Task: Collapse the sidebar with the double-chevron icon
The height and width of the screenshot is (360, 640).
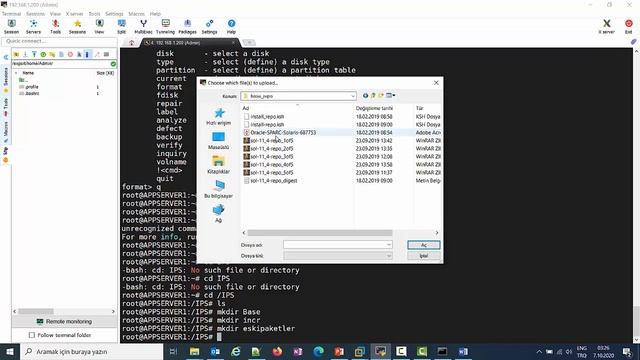Action: (x=6, y=58)
